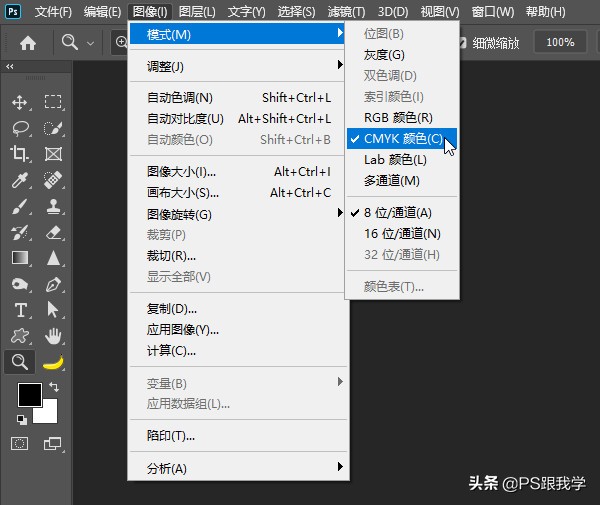The height and width of the screenshot is (505, 600).
Task: Open the 视图(V) menu
Action: 440,12
